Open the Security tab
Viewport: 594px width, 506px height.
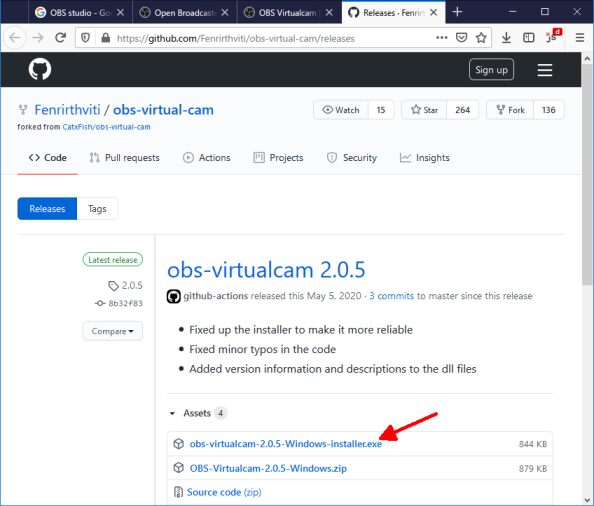click(352, 158)
